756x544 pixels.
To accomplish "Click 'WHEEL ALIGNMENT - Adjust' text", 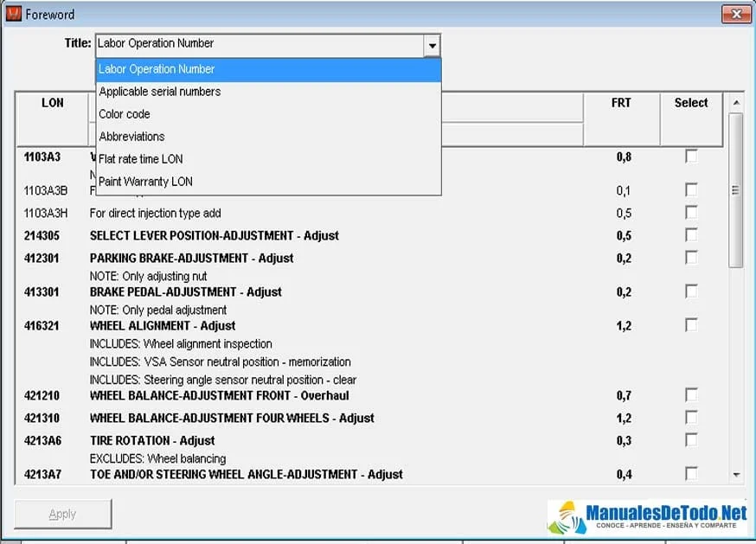I will 163,326.
